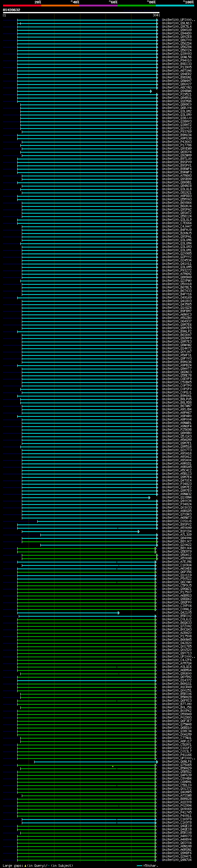Click the purple ~60% identity legend bar
The width and height of the screenshot is (197, 868).
point(98,6)
